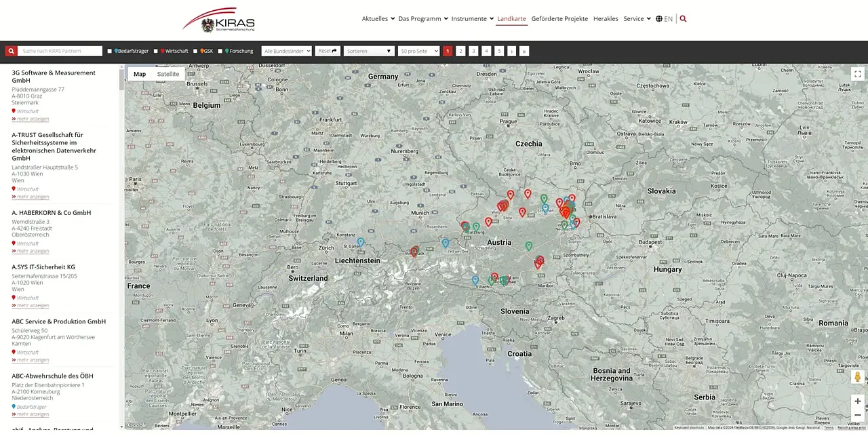Enable the GSK filter checkbox
Screen dimensions: 868x434
tap(195, 51)
